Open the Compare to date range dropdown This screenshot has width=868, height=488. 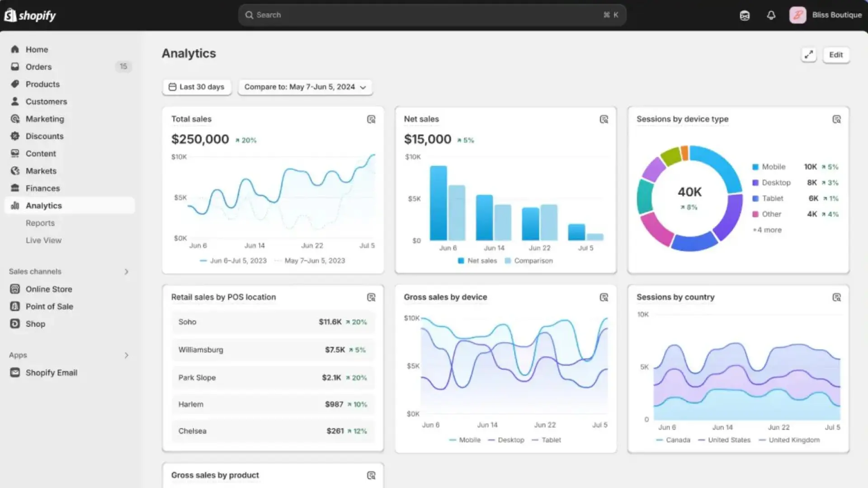pyautogui.click(x=305, y=87)
